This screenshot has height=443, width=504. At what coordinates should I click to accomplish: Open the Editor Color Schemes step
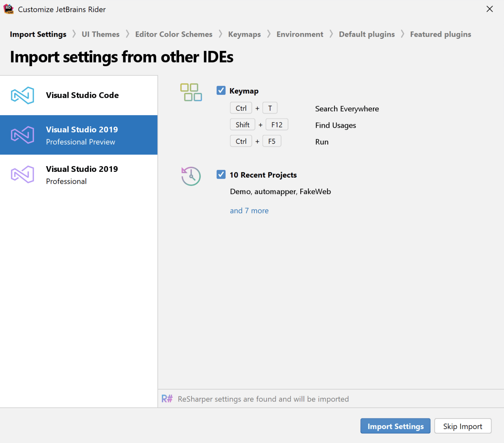(174, 34)
